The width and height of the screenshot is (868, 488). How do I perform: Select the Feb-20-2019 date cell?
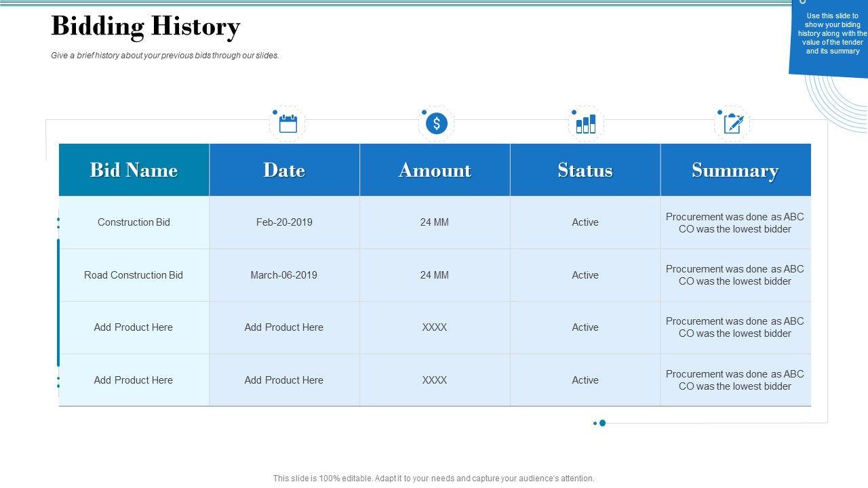(284, 222)
